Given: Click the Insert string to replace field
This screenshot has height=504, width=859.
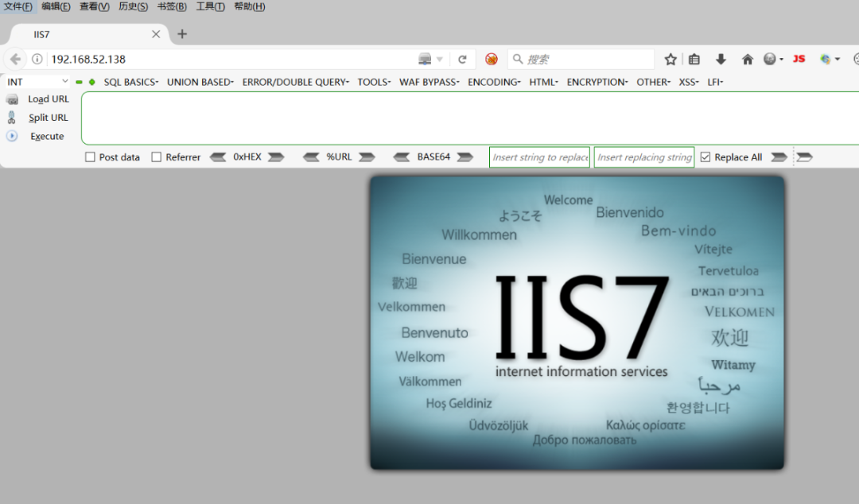Looking at the screenshot, I should point(539,157).
